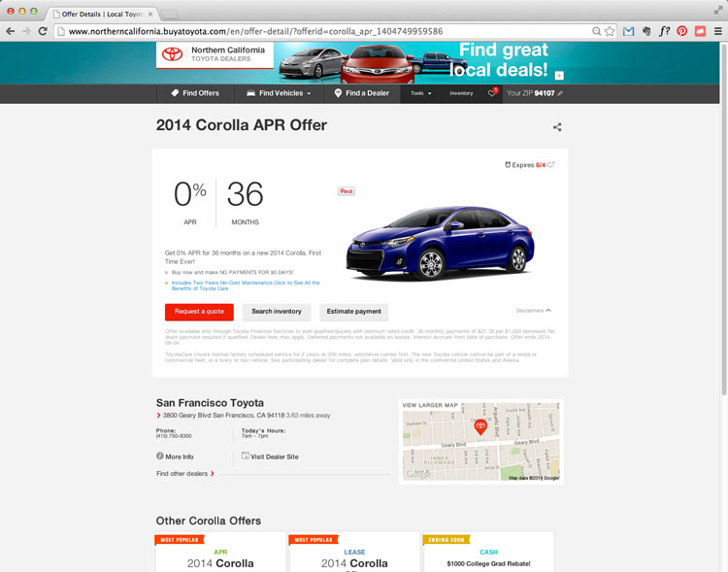Expand Find Vehicles dropdown

tap(279, 93)
